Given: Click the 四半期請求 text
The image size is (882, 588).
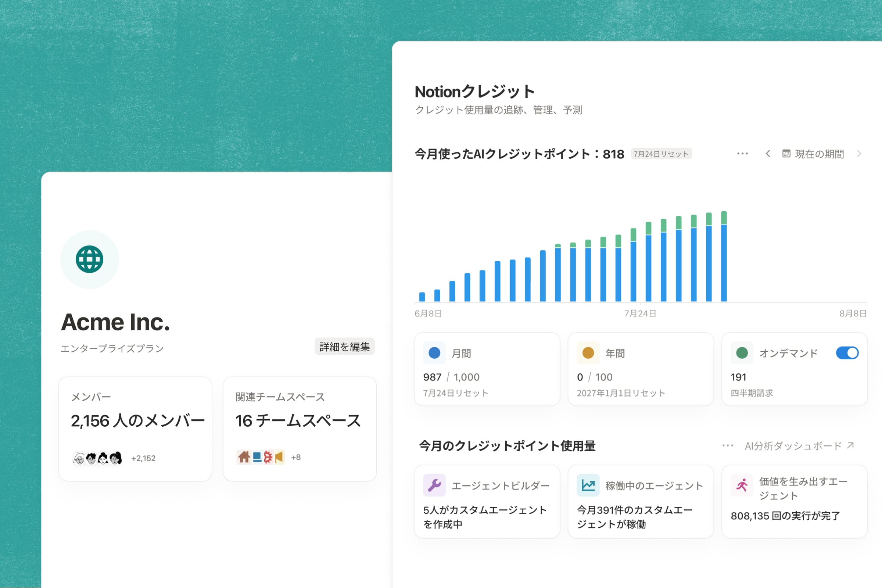Looking at the screenshot, I should [752, 392].
